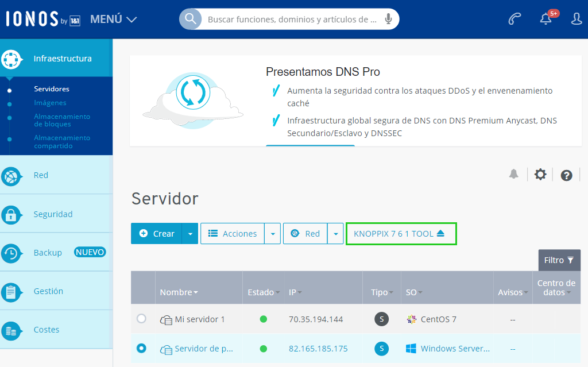Open panel settings gear icon
The image size is (588, 367).
coord(540,175)
